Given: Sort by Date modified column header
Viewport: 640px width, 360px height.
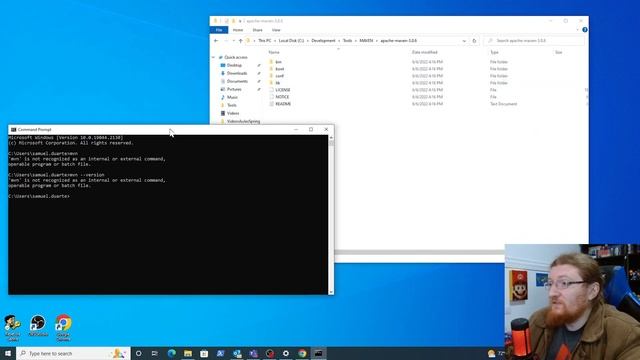Looking at the screenshot, I should click(x=424, y=52).
